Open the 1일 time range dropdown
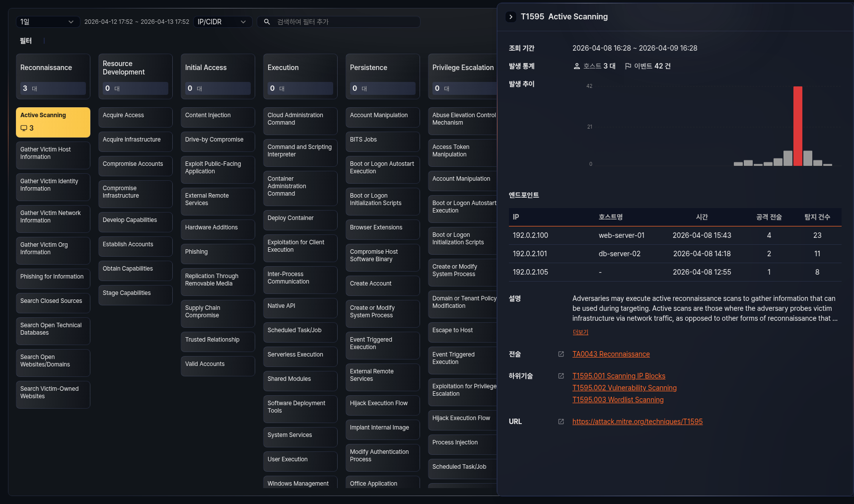Screen dimensions: 854x504 pos(47,22)
